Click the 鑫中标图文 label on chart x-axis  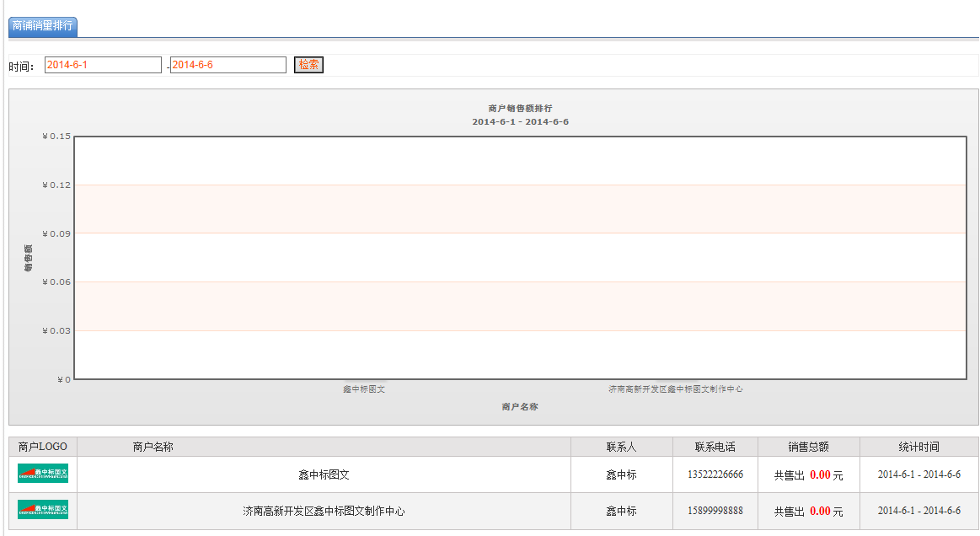364,389
